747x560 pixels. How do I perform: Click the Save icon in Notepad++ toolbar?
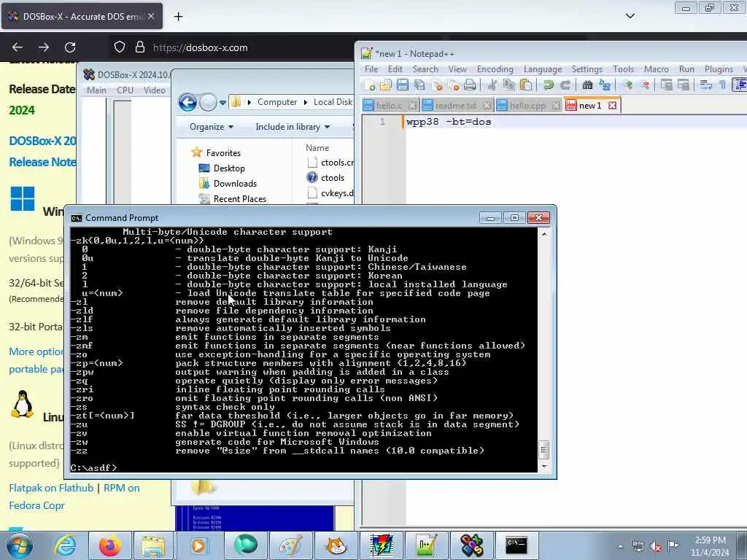(x=403, y=85)
